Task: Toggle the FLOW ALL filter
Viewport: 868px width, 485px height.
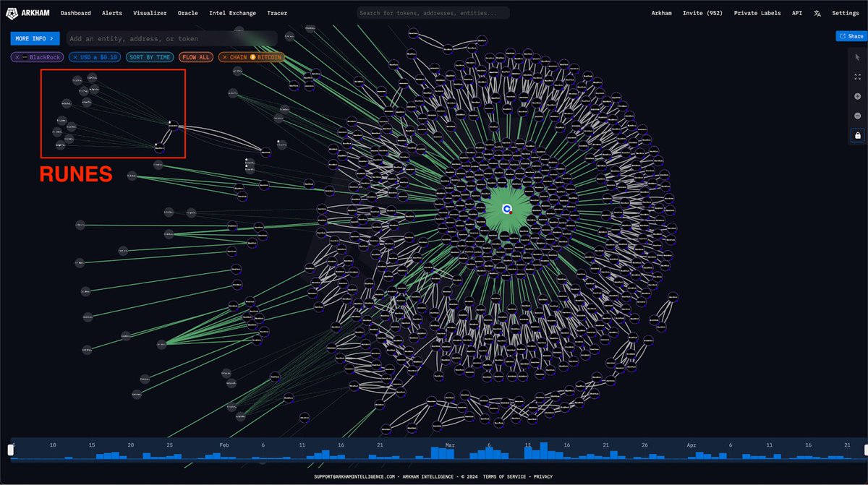Action: (195, 57)
